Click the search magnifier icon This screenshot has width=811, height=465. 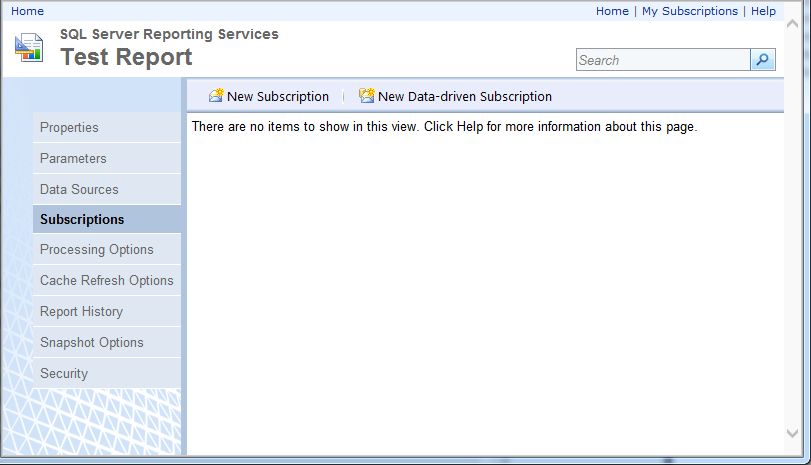(x=763, y=60)
